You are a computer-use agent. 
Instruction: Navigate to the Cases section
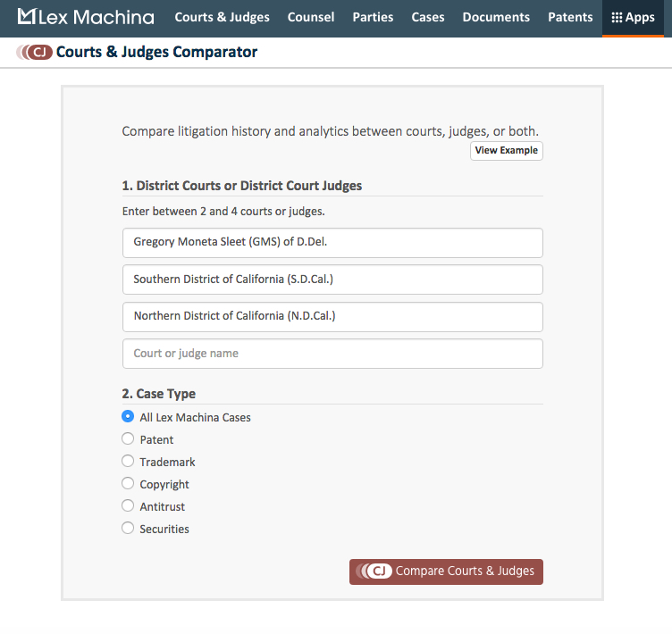(428, 17)
